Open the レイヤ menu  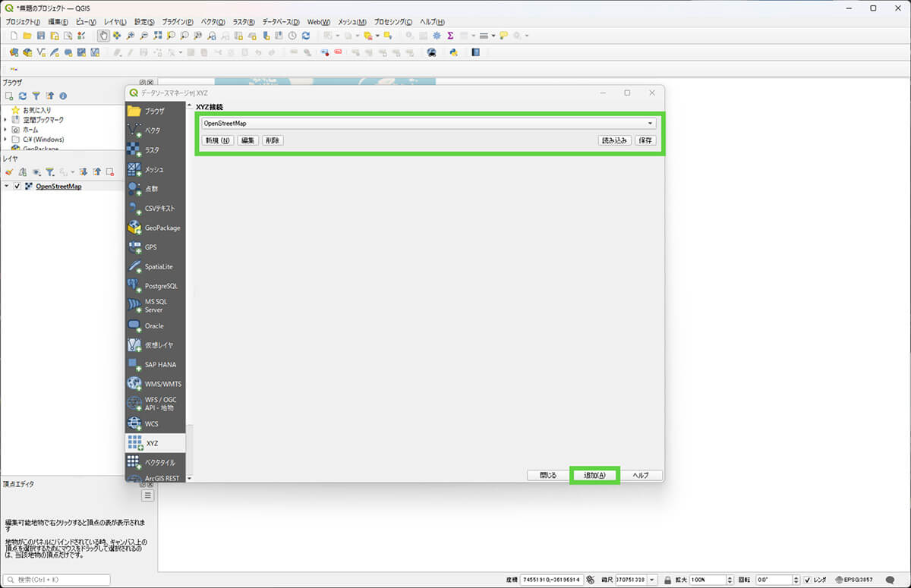click(116, 22)
